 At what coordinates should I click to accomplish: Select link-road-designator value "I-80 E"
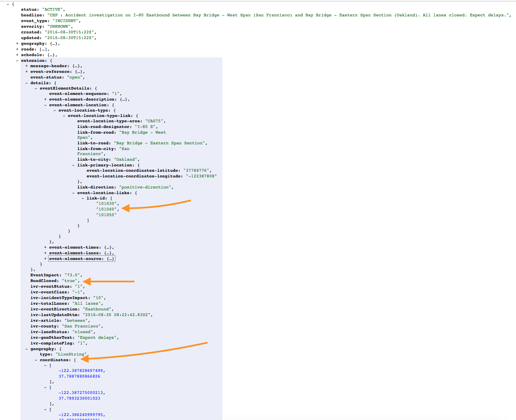[x=145, y=127]
